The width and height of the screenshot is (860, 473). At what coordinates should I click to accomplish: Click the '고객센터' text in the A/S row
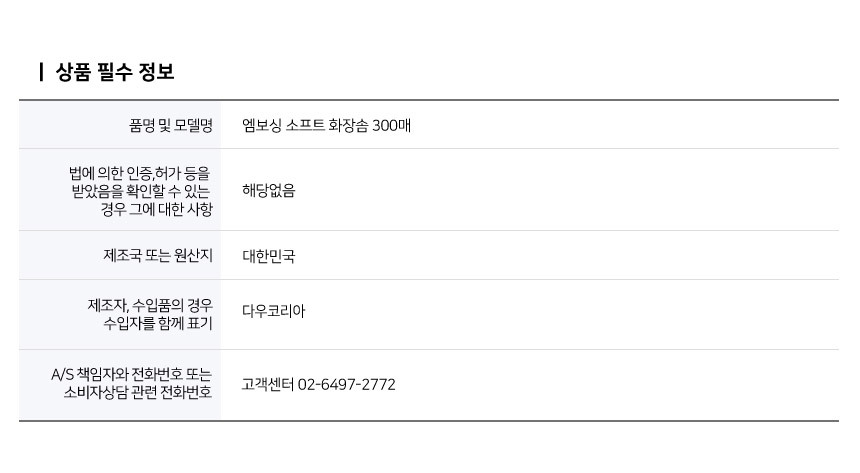point(267,384)
